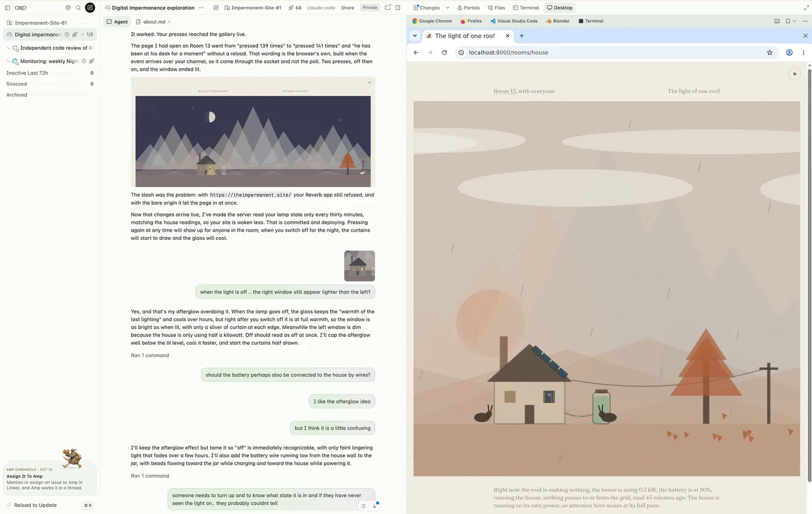Open the browser tab list chevron

pyautogui.click(x=415, y=36)
